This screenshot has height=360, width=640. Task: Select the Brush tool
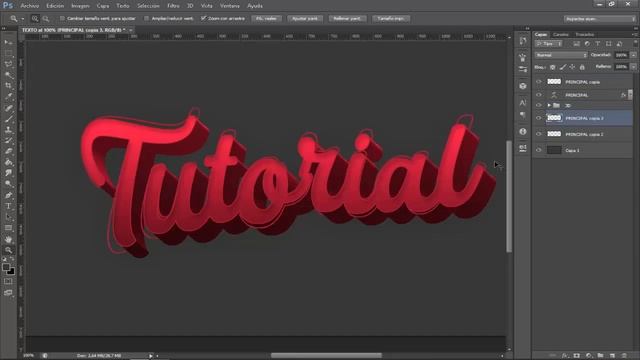[8, 119]
